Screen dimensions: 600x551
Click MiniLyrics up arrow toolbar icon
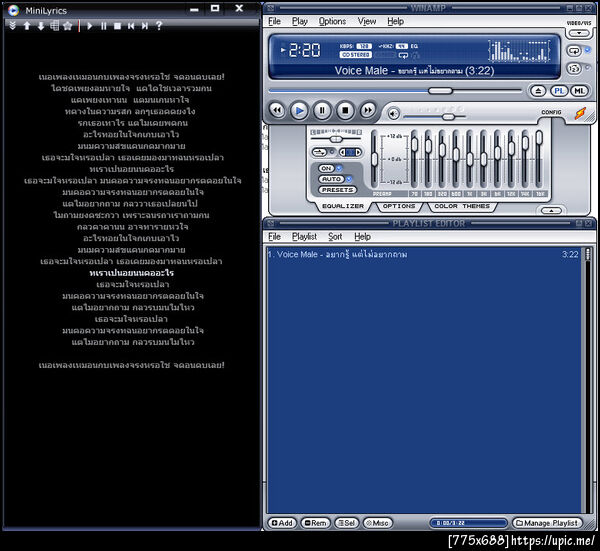[x=27, y=26]
